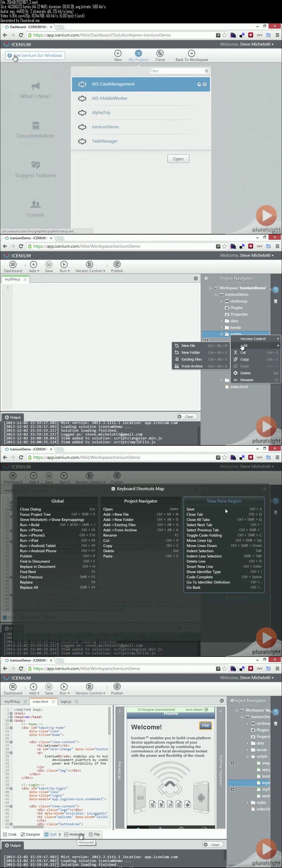
Task: Click the New project icon on the Dashboard
Action: [x=118, y=53]
